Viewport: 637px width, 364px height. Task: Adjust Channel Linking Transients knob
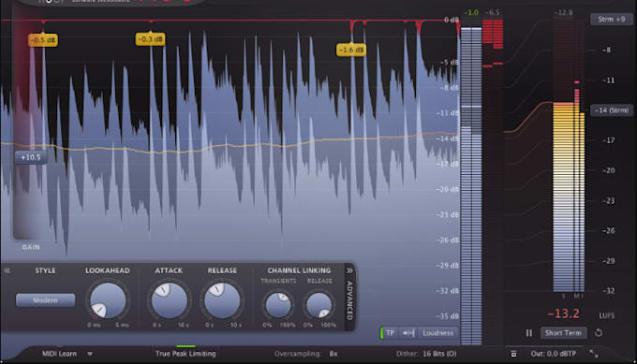[x=278, y=305]
